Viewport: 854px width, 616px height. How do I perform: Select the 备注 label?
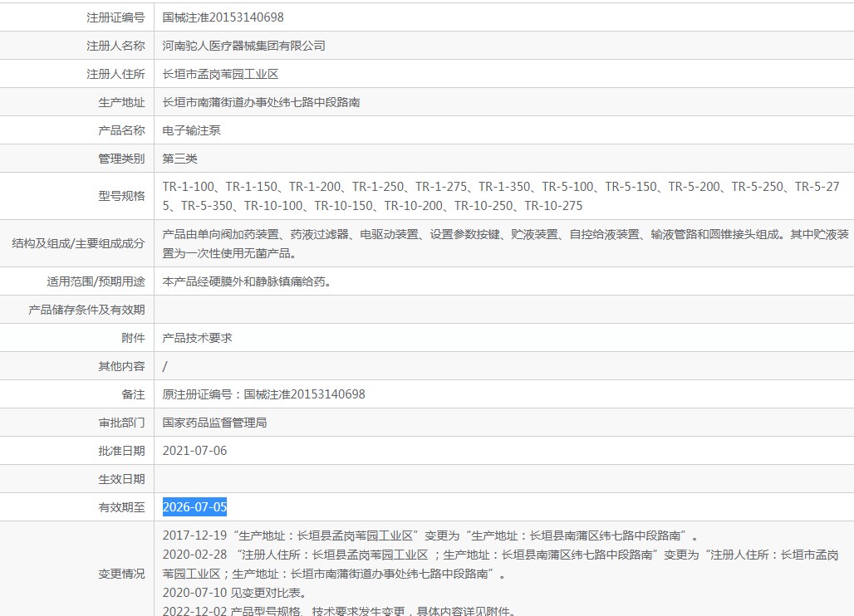click(x=134, y=394)
